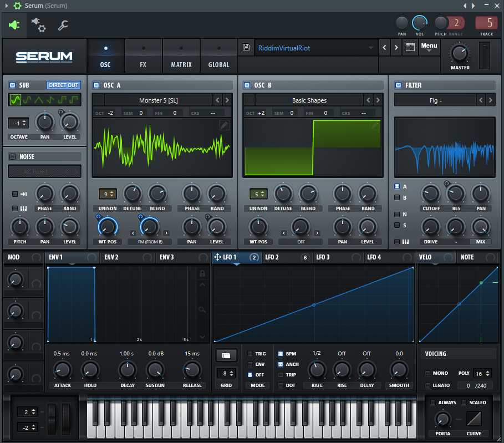Screen dimensions: 504x443
Task: Open the LFO shape folder icon
Action: point(226,355)
